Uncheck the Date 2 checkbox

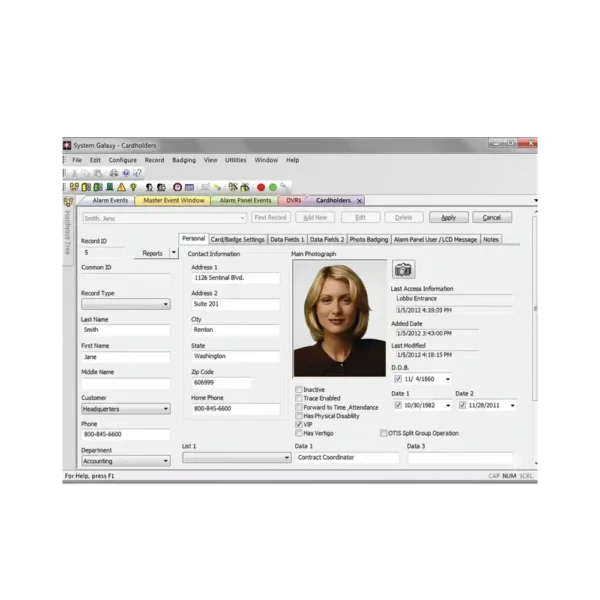click(x=462, y=405)
